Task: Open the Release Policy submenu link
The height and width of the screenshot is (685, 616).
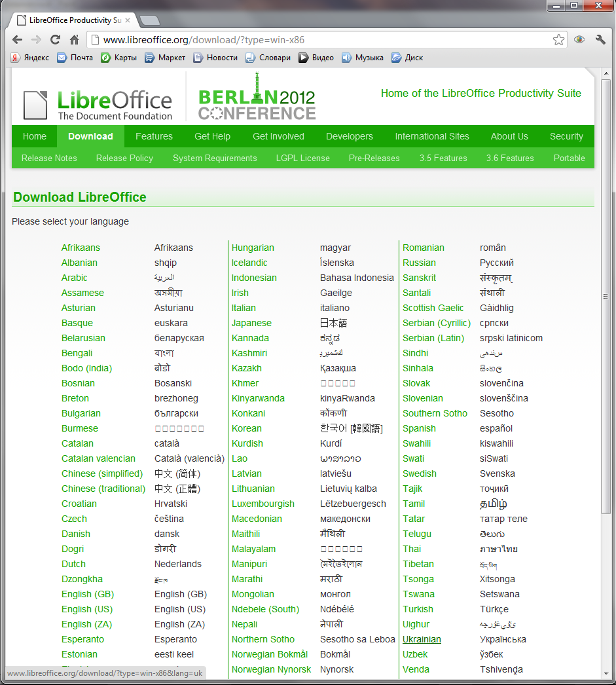Action: pos(124,158)
